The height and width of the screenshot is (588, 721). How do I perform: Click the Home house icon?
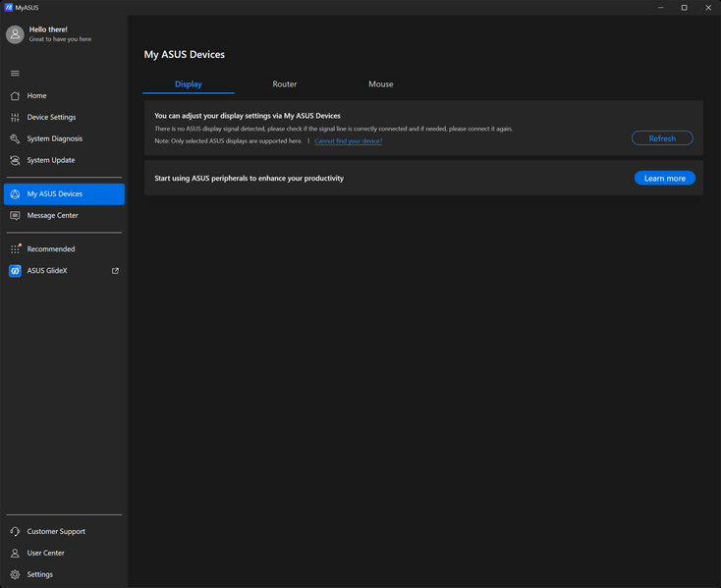click(x=15, y=95)
